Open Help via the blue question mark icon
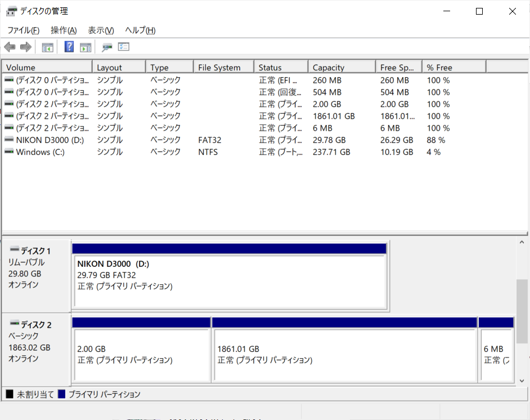This screenshot has width=530, height=420. [69, 47]
